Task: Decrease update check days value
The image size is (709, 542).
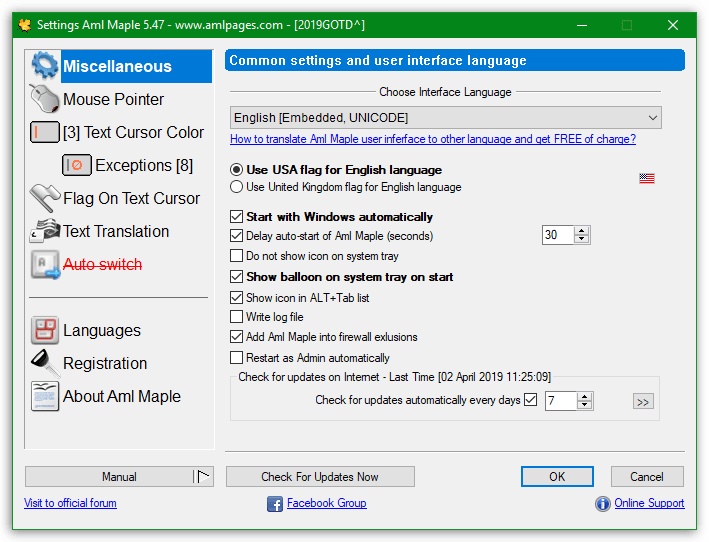Action: coord(585,405)
